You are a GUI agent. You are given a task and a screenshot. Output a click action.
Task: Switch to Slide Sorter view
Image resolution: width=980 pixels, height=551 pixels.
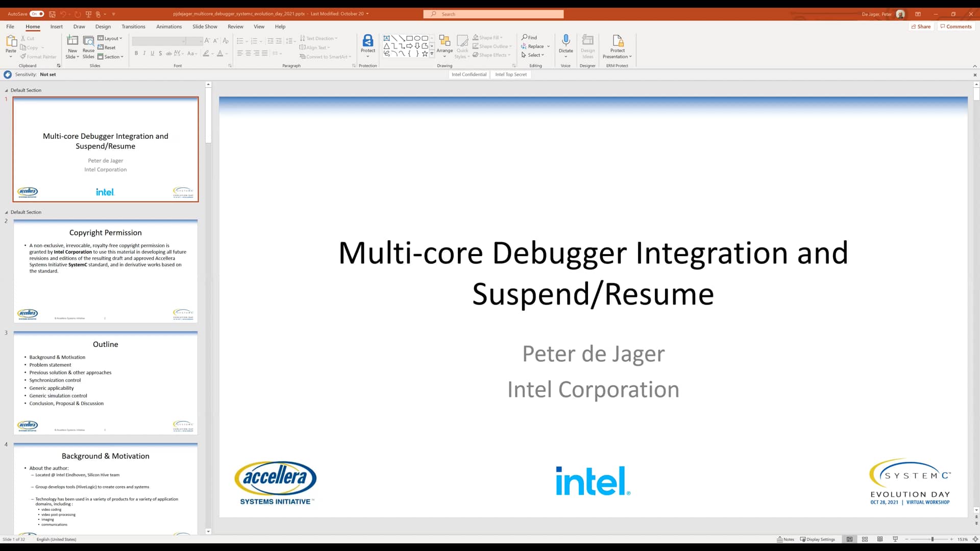(x=865, y=539)
